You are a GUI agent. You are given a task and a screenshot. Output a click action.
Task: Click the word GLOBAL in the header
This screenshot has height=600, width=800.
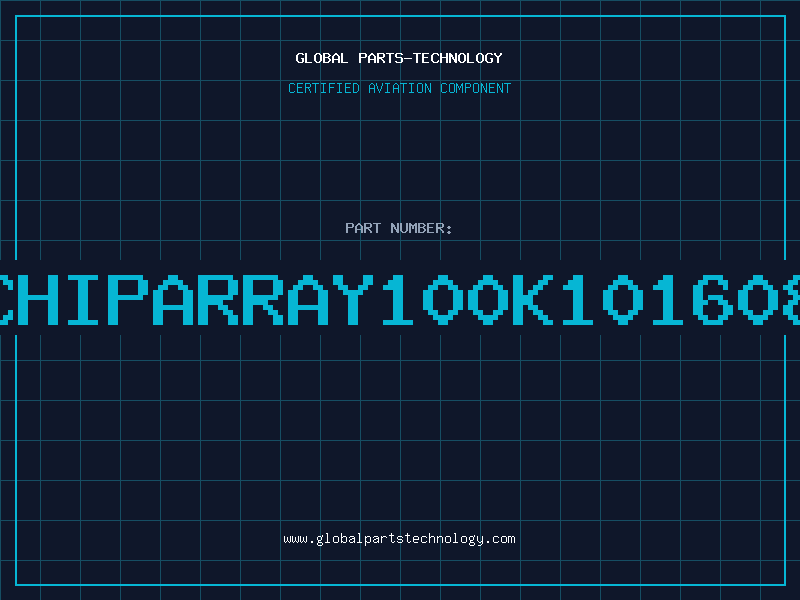pyautogui.click(x=321, y=59)
